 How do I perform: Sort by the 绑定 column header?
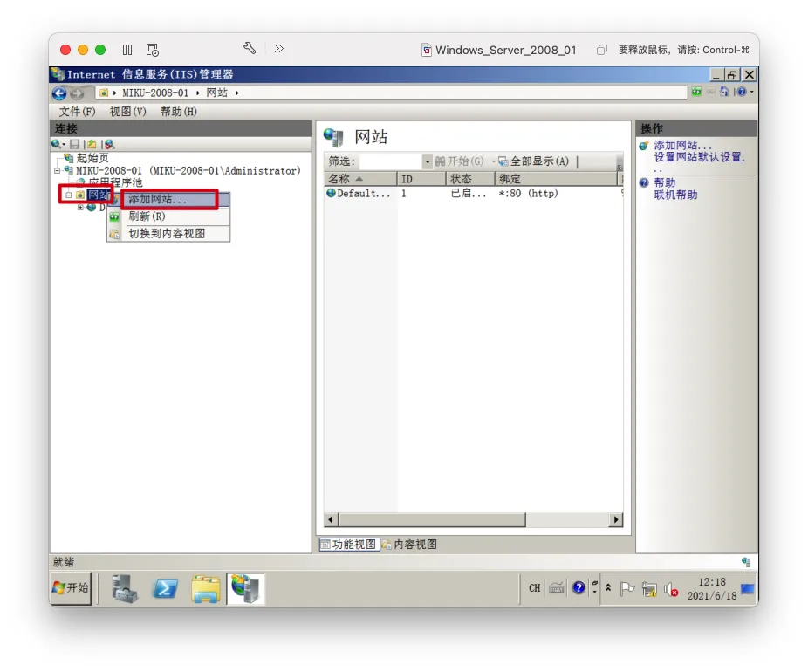(x=556, y=179)
